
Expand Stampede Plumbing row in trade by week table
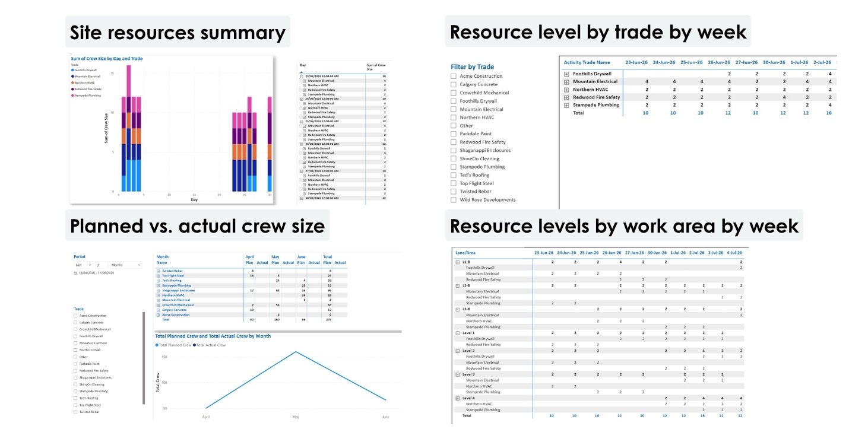pos(566,105)
